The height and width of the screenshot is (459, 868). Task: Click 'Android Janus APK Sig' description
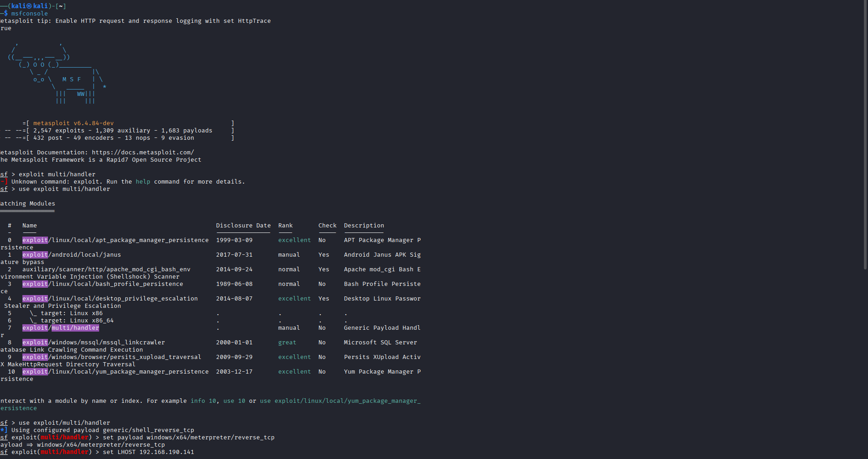tap(382, 255)
